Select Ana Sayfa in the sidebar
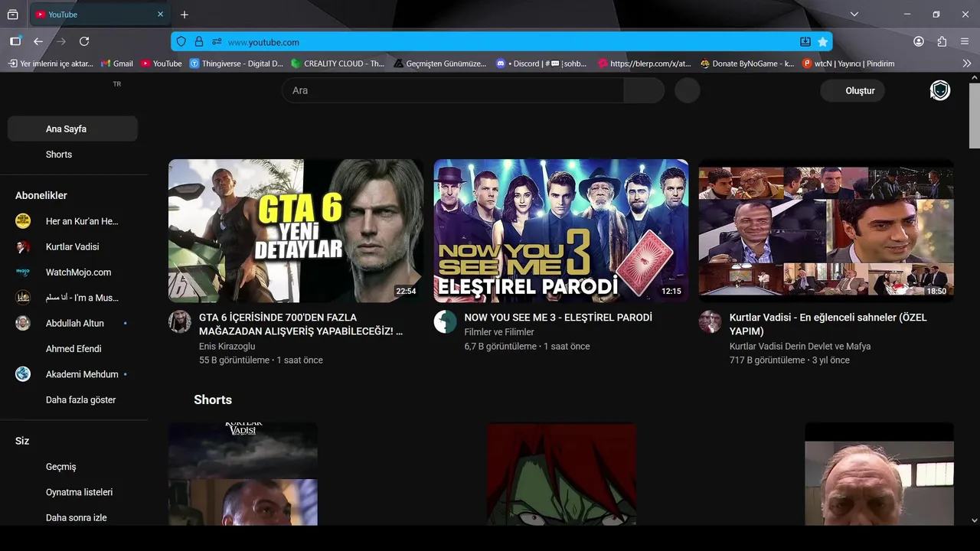Viewport: 980px width, 551px height. pos(73,129)
